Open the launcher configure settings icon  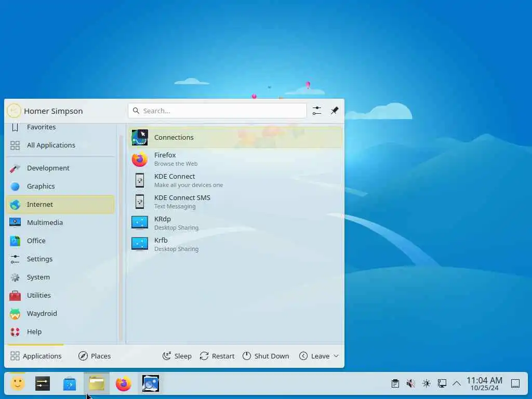tap(317, 111)
